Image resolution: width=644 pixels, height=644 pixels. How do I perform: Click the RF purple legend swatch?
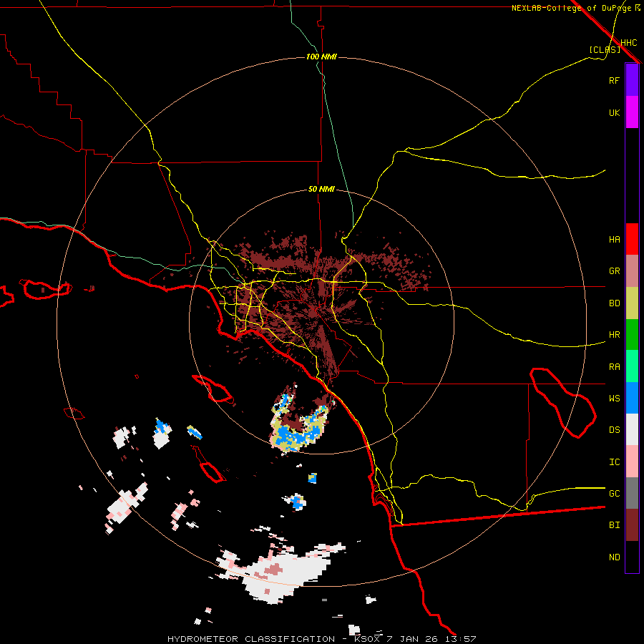(632, 80)
